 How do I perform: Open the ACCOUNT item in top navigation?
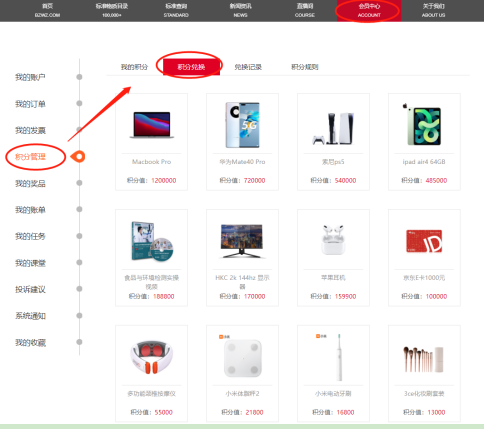tap(369, 11)
